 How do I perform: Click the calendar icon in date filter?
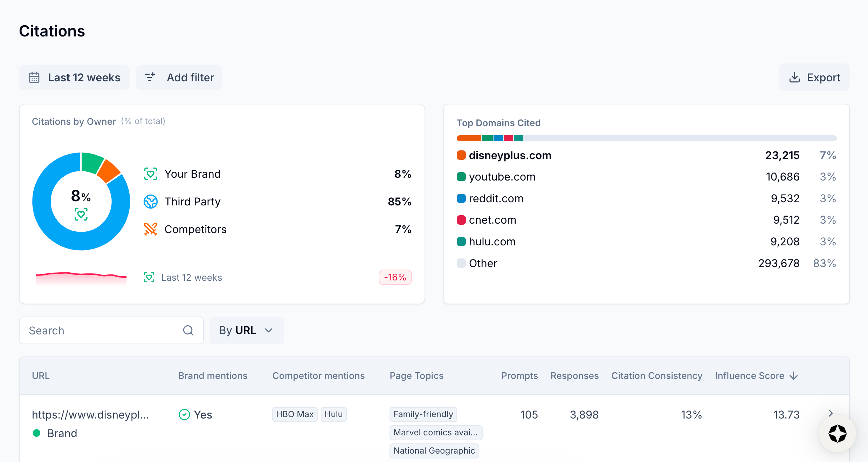coord(34,77)
